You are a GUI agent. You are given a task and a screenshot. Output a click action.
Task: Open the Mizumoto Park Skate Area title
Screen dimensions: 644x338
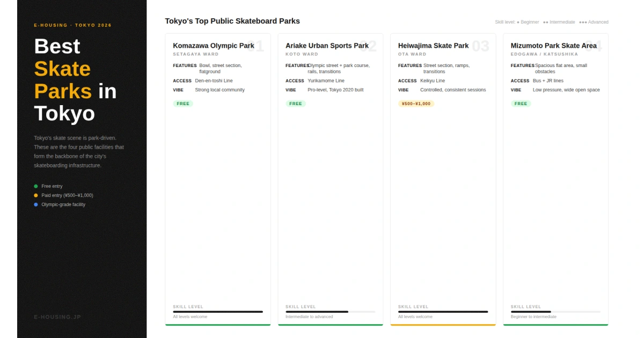(553, 46)
